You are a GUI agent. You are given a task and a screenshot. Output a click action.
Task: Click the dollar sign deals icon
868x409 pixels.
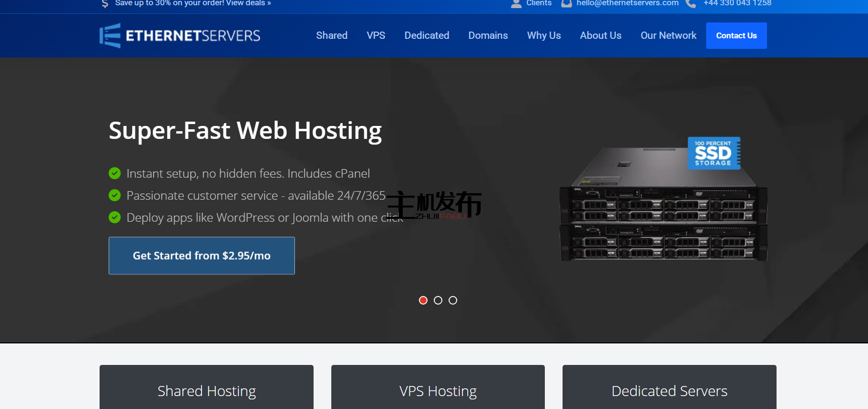click(x=105, y=4)
